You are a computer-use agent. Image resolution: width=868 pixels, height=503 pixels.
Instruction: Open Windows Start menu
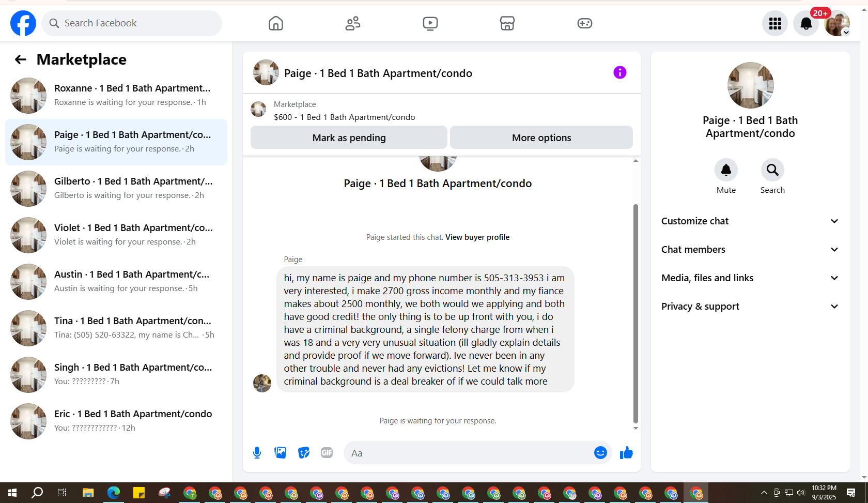(x=12, y=493)
